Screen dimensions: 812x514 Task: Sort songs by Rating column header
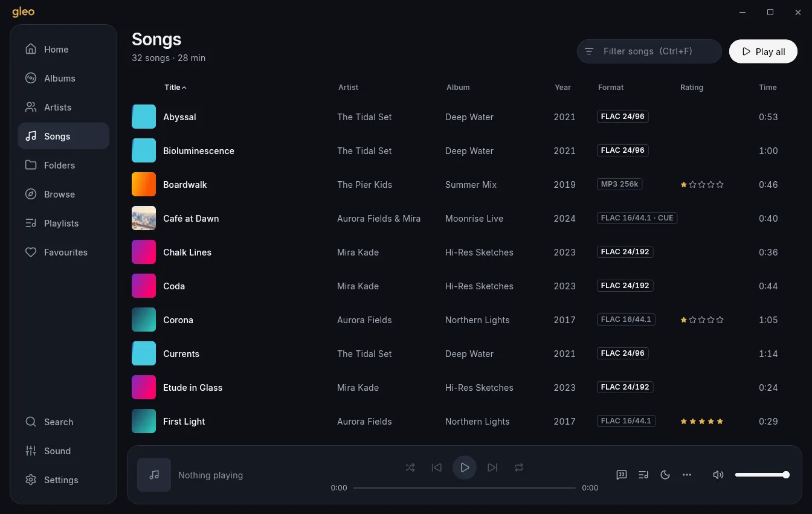click(x=692, y=88)
